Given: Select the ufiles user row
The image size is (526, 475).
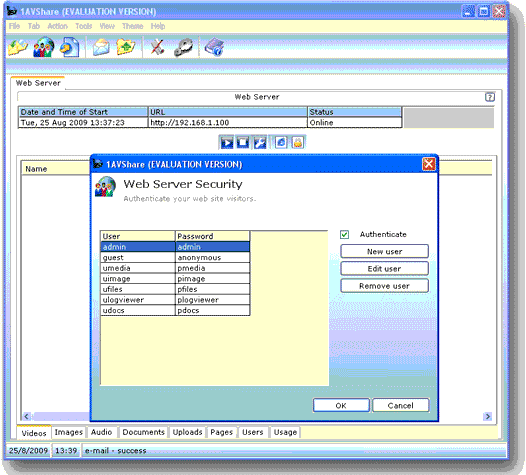Looking at the screenshot, I should tap(175, 289).
